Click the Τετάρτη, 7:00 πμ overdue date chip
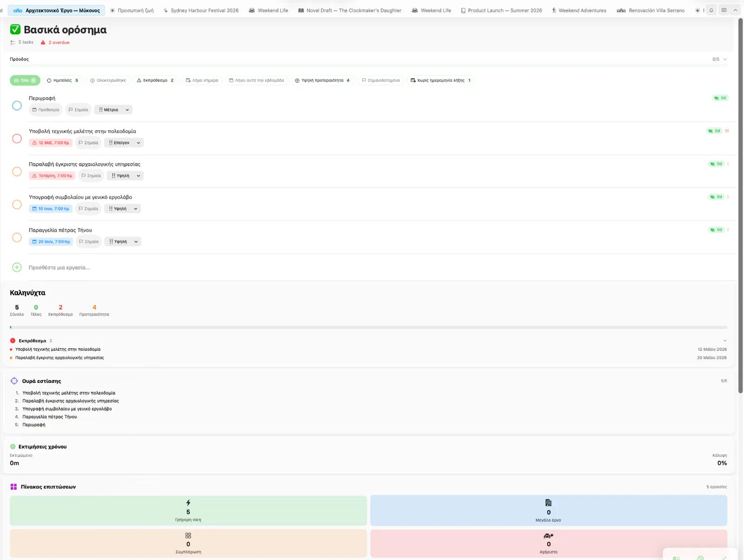 point(52,176)
